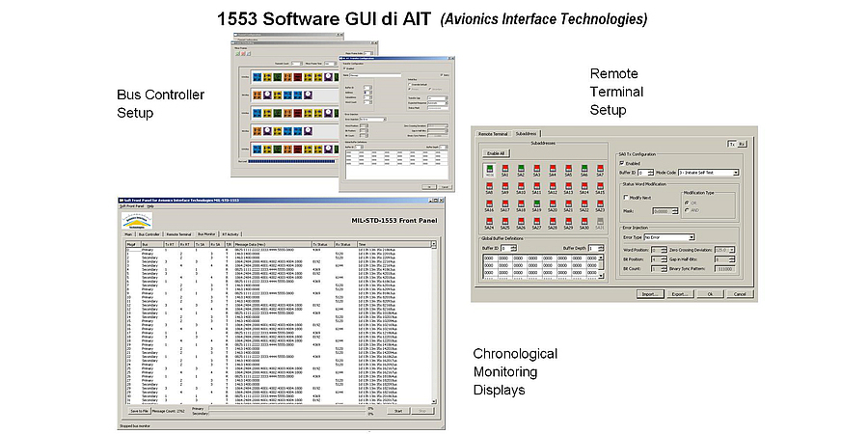Toggle the Modify Next checkbox
This screenshot has width=868, height=434.
[626, 198]
